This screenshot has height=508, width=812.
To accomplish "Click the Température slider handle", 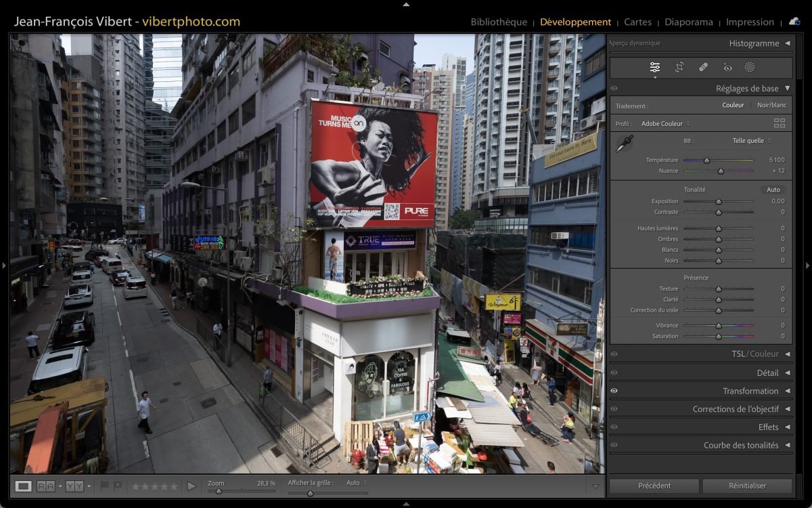I will pos(706,161).
